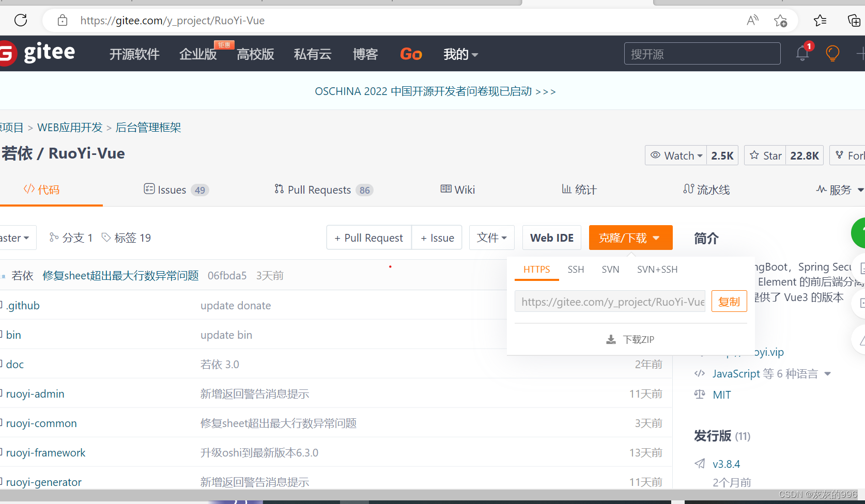This screenshot has width=865, height=504.
Task: Open 私有云 in the navigation bar
Action: 313,54
